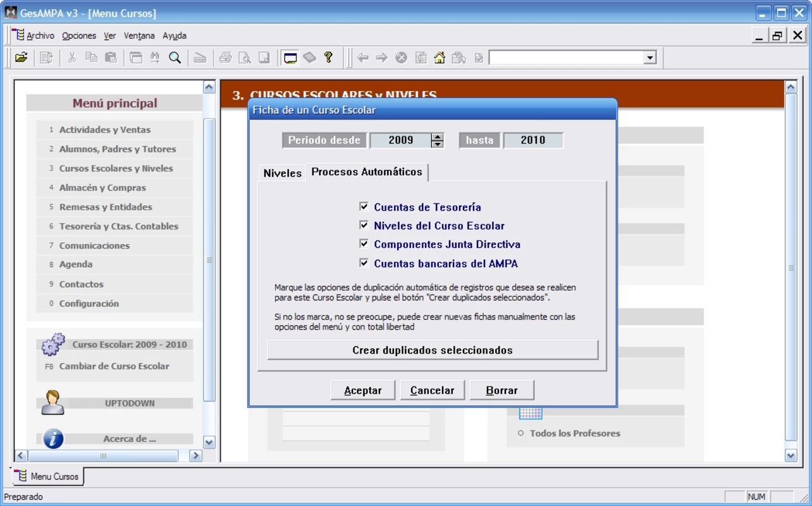Screen dimensions: 812x506
Task: Click the Periodo desde year stepper arrows
Action: click(438, 140)
